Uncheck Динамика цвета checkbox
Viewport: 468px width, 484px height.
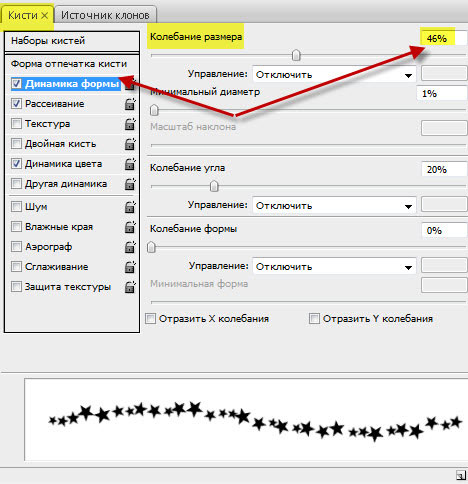[16, 164]
